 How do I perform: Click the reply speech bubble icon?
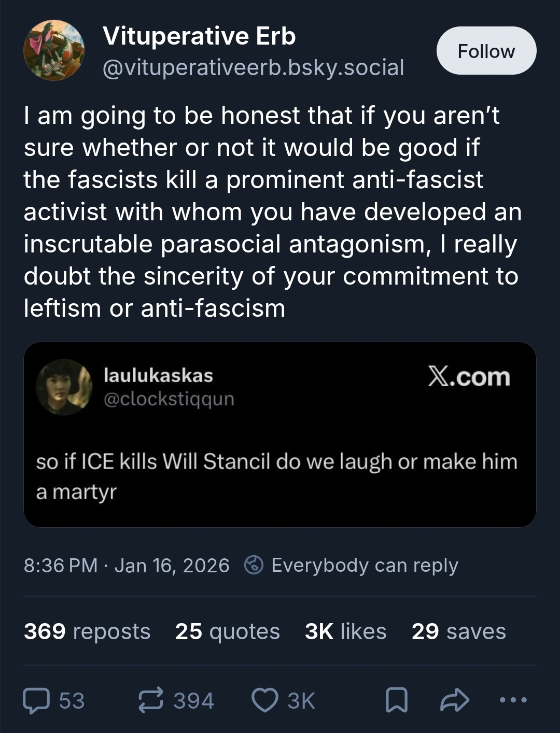pyautogui.click(x=36, y=700)
